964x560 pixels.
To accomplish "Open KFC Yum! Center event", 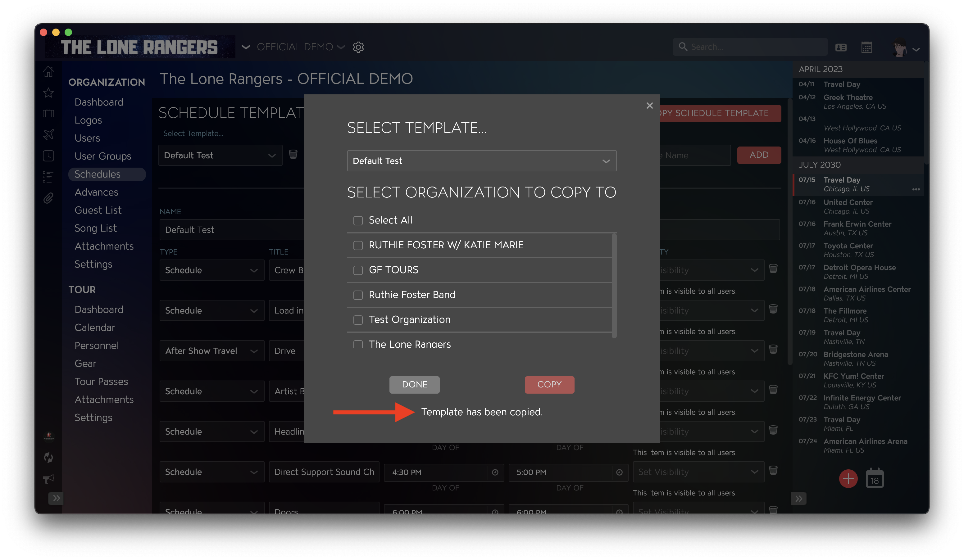I will point(858,380).
